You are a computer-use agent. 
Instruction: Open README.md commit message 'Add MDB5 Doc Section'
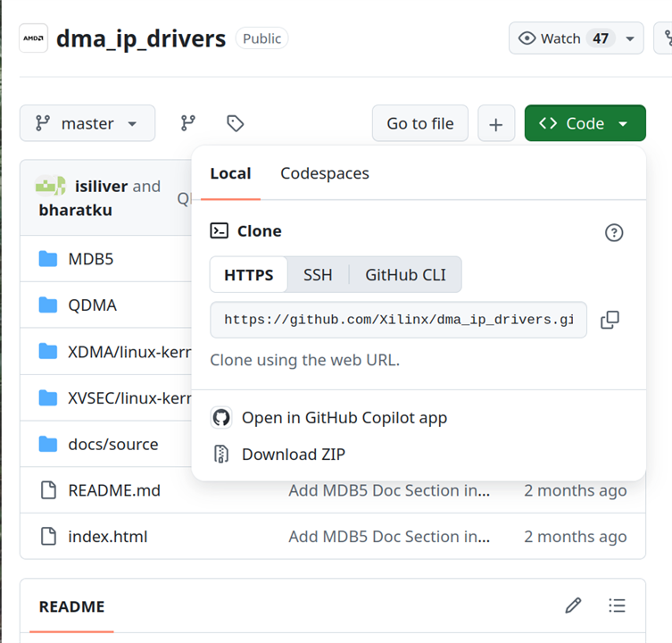point(389,490)
